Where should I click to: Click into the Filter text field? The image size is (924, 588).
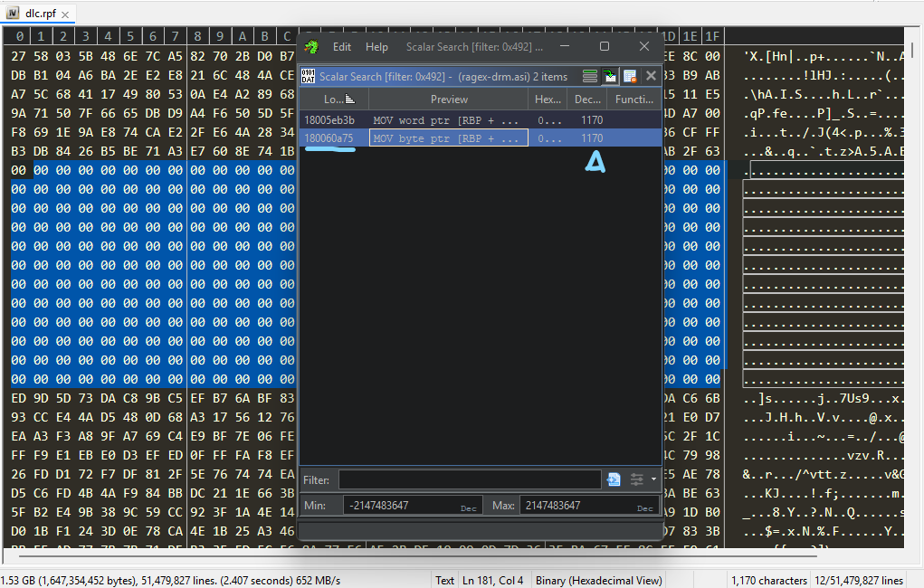point(470,479)
